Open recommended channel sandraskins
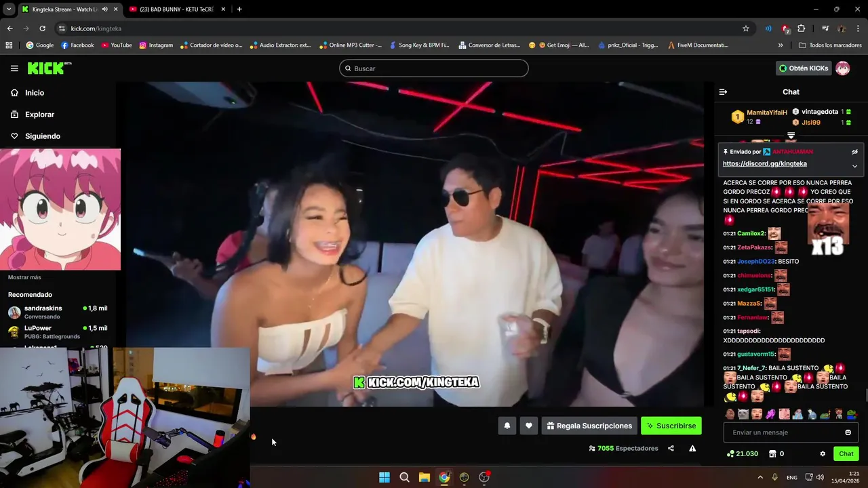The height and width of the screenshot is (488, 868). 58,312
